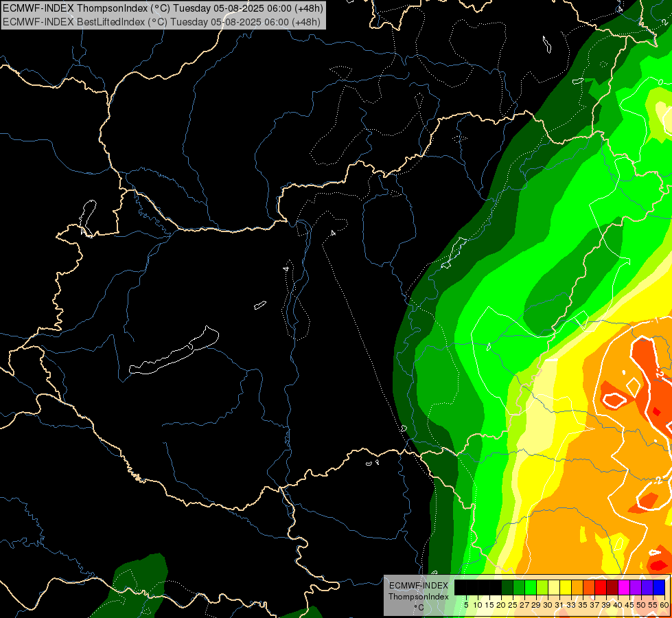Click the dark green 20-25 legend swatch
Image resolution: width=672 pixels, height=618 pixels.
507,588
